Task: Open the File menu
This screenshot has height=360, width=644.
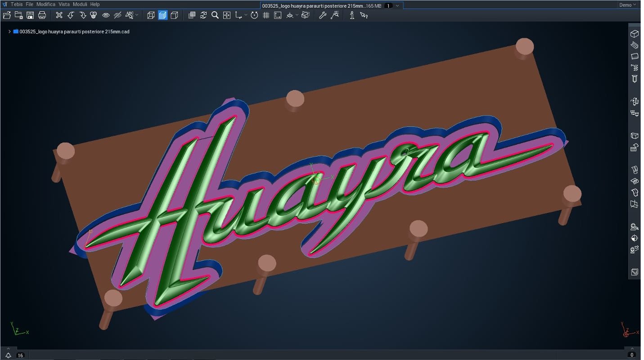Action: (29, 4)
